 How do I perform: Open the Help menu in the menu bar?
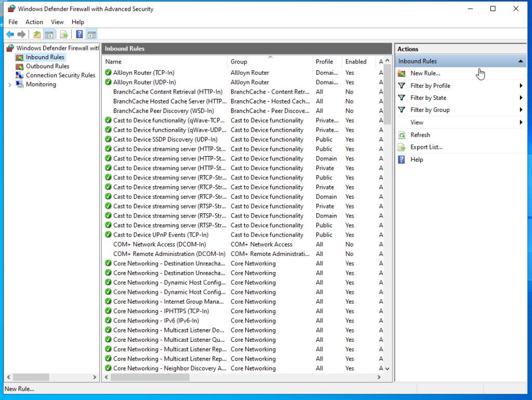point(78,22)
